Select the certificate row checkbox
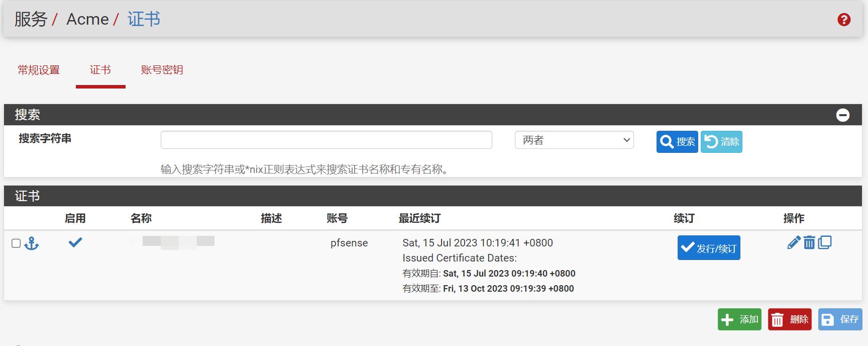868x346 pixels. [16, 243]
